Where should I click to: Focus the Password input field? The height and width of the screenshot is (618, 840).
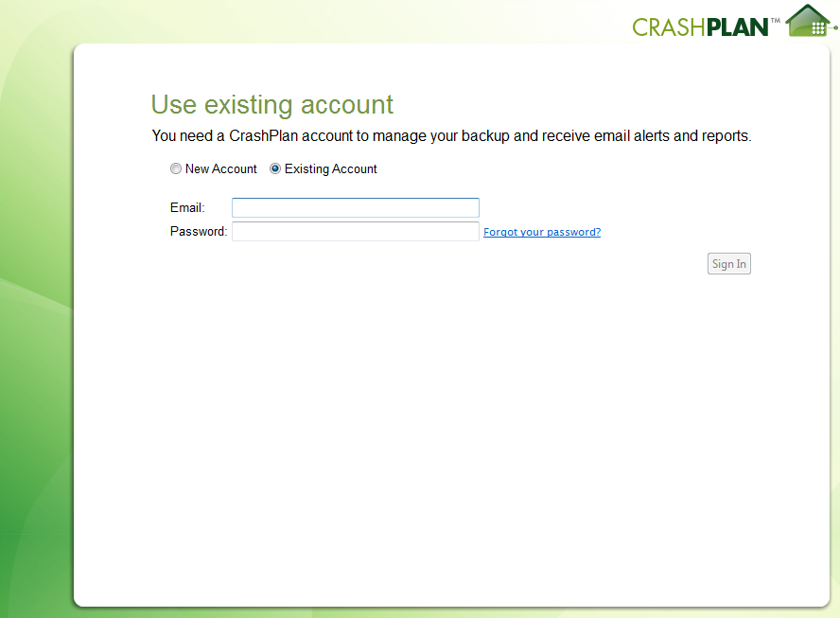[x=355, y=232]
